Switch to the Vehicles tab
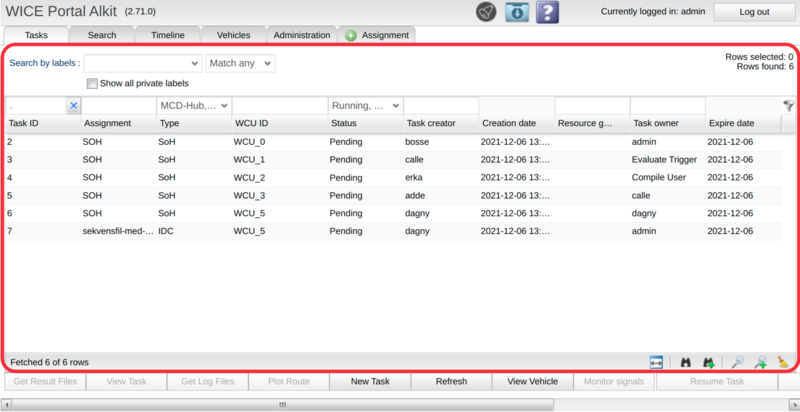 (x=232, y=35)
